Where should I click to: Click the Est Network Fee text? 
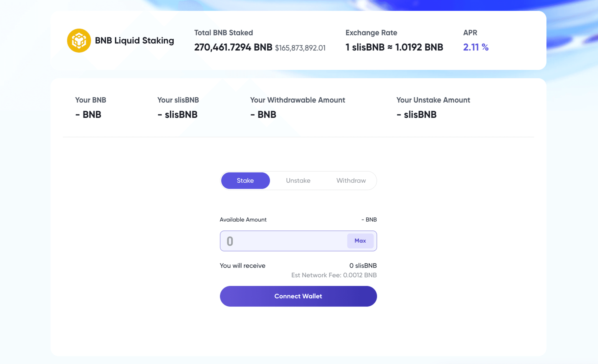coord(334,275)
